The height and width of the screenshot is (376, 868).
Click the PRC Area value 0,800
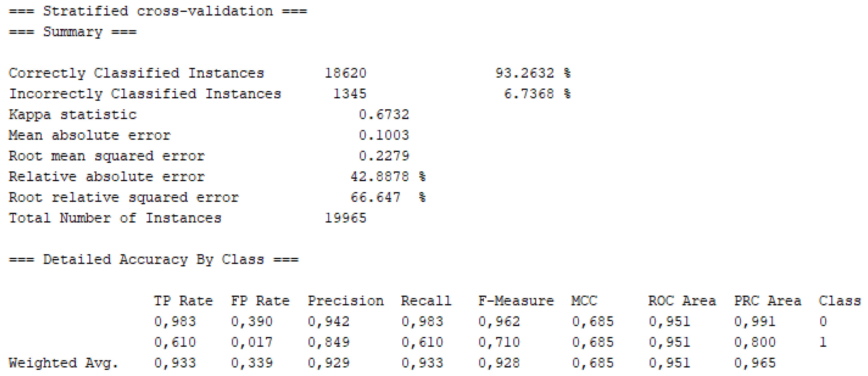coord(754,342)
